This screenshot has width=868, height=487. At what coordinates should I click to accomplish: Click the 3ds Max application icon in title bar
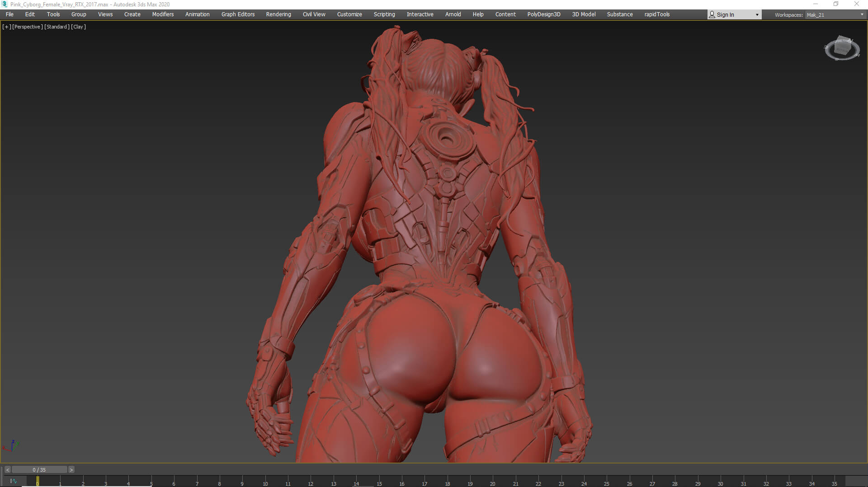click(x=5, y=4)
